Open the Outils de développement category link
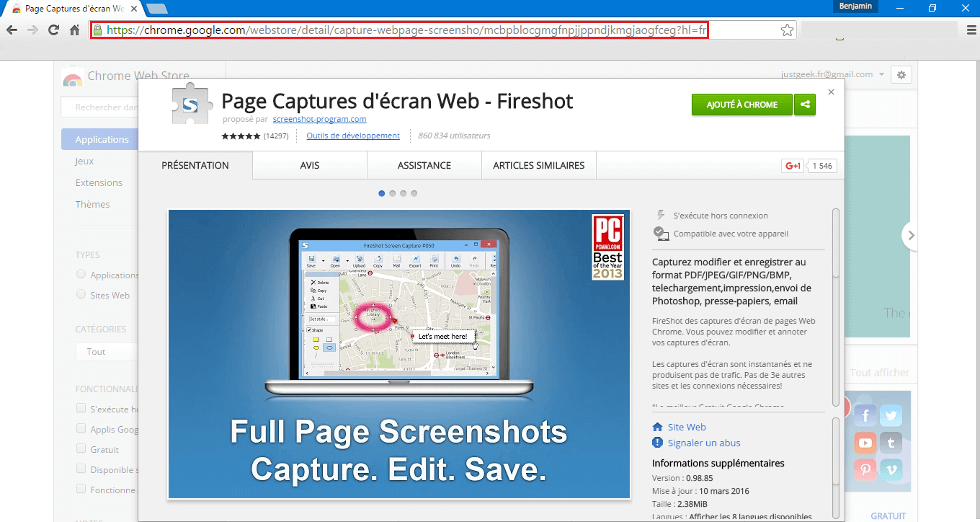This screenshot has width=980, height=522. 353,136
